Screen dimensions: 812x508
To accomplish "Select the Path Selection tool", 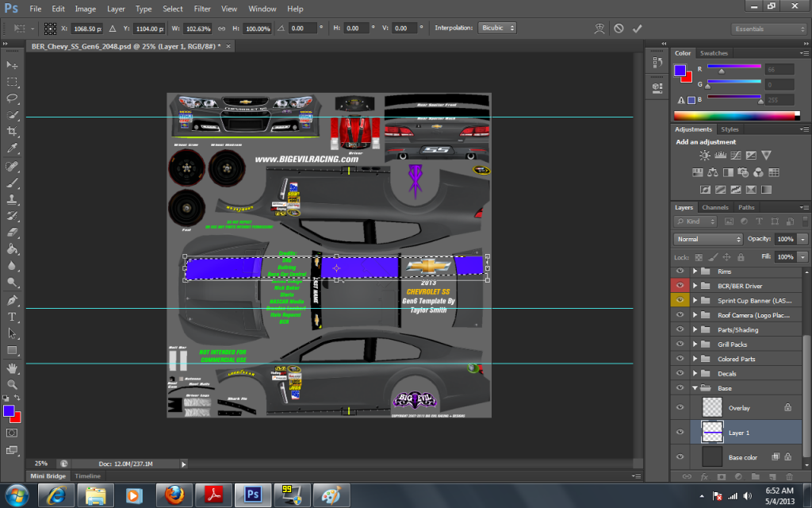I will click(12, 333).
